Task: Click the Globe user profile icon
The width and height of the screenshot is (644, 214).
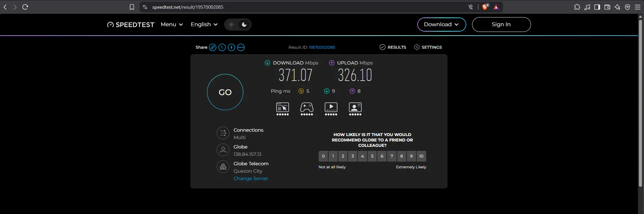Action: coord(223,150)
